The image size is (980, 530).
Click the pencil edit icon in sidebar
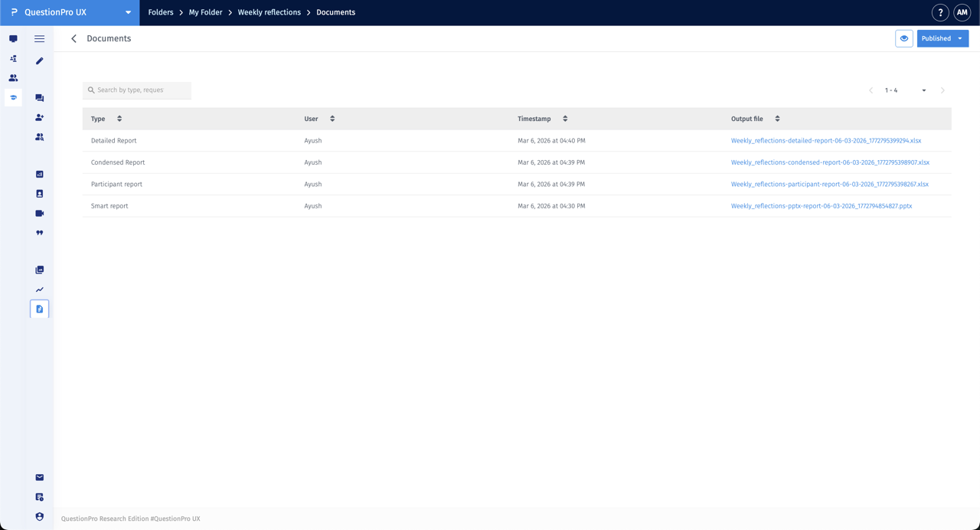point(40,61)
